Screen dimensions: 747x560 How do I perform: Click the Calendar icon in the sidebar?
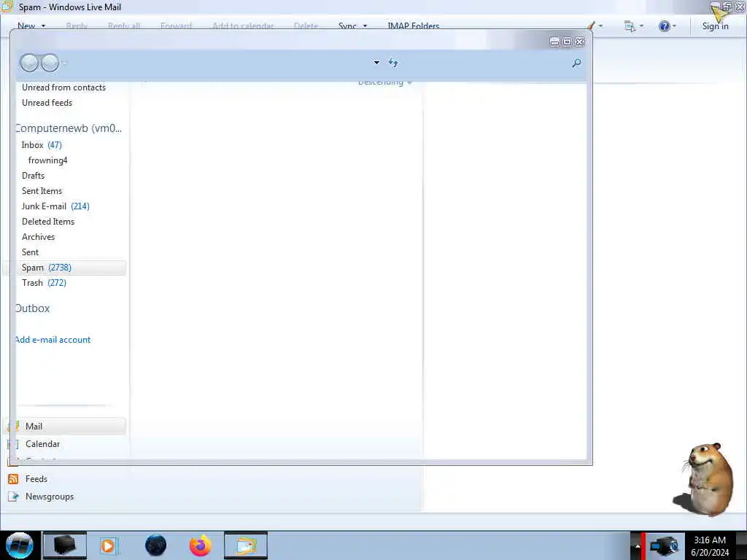point(13,444)
